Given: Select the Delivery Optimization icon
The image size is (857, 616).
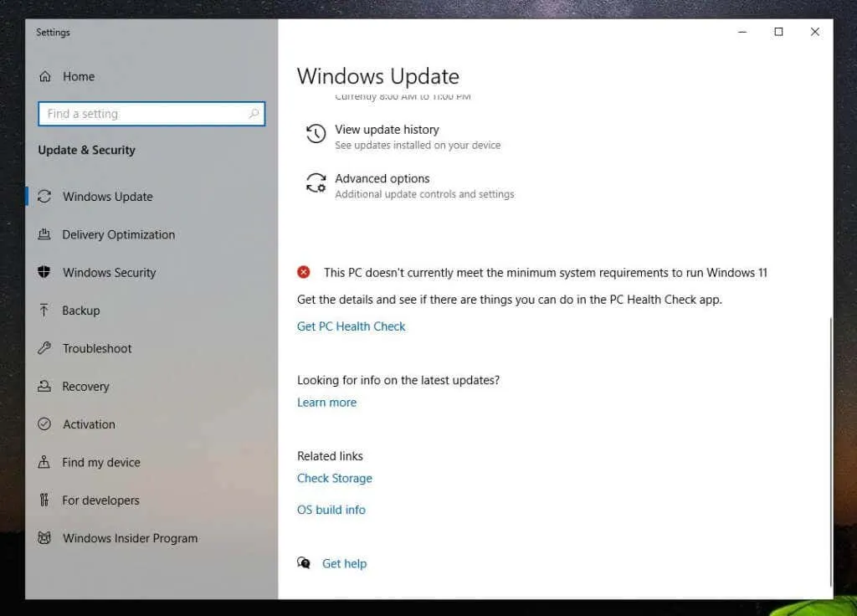Looking at the screenshot, I should click(x=45, y=235).
